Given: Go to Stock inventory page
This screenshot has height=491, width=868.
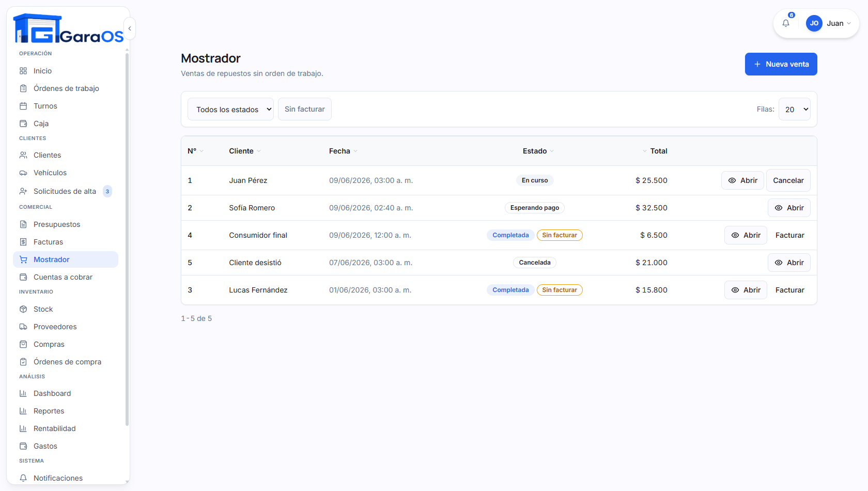Looking at the screenshot, I should click(x=66, y=309).
